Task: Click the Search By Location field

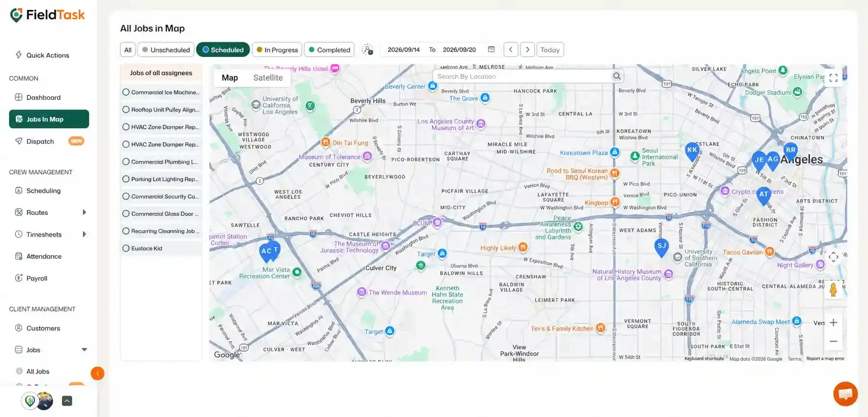Action: (x=523, y=76)
